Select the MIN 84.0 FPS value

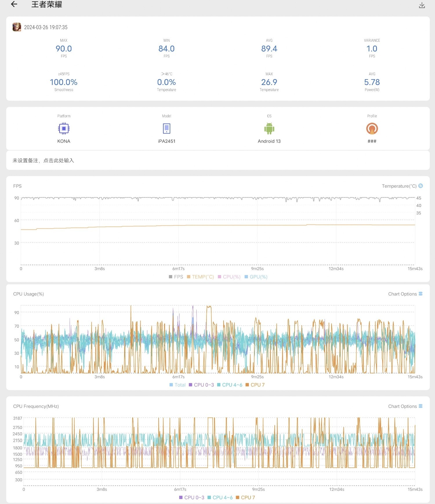[166, 48]
